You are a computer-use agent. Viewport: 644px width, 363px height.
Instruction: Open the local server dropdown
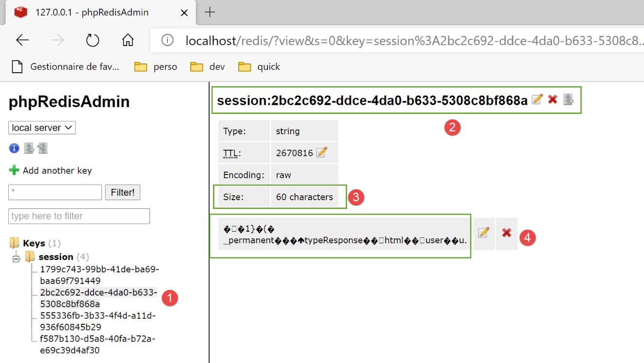coord(42,128)
